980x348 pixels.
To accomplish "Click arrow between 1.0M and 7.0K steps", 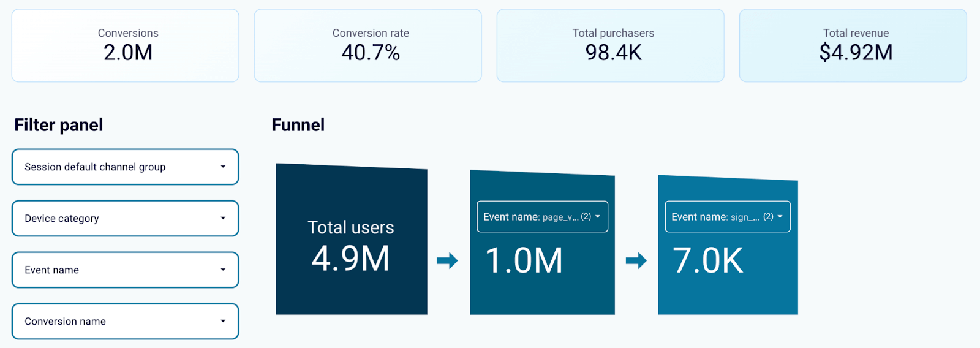I will 636,260.
